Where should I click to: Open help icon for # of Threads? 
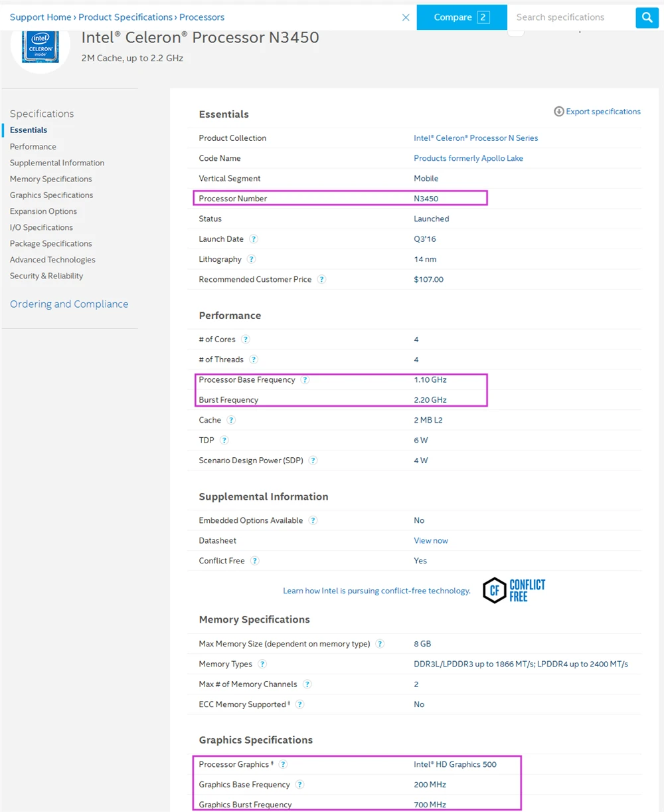253,359
